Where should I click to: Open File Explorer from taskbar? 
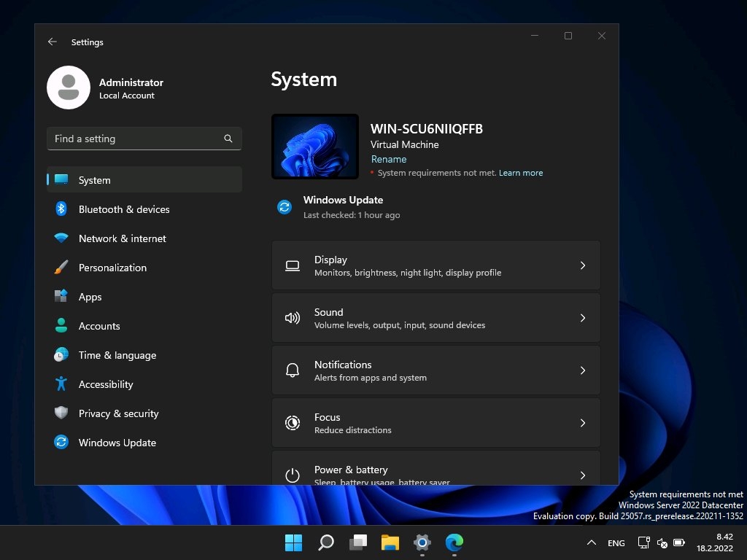tap(390, 542)
